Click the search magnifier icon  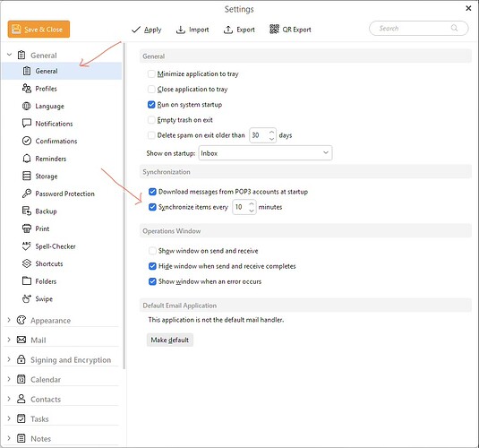click(454, 28)
